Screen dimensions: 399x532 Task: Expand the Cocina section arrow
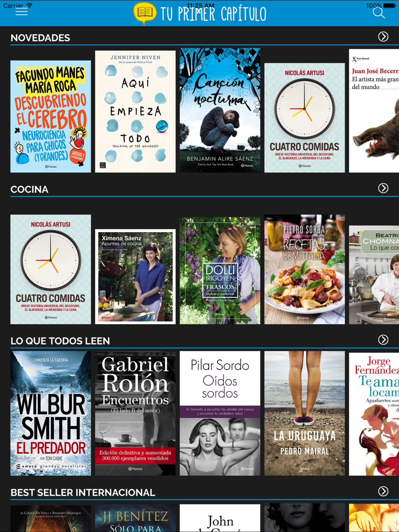coord(383,188)
